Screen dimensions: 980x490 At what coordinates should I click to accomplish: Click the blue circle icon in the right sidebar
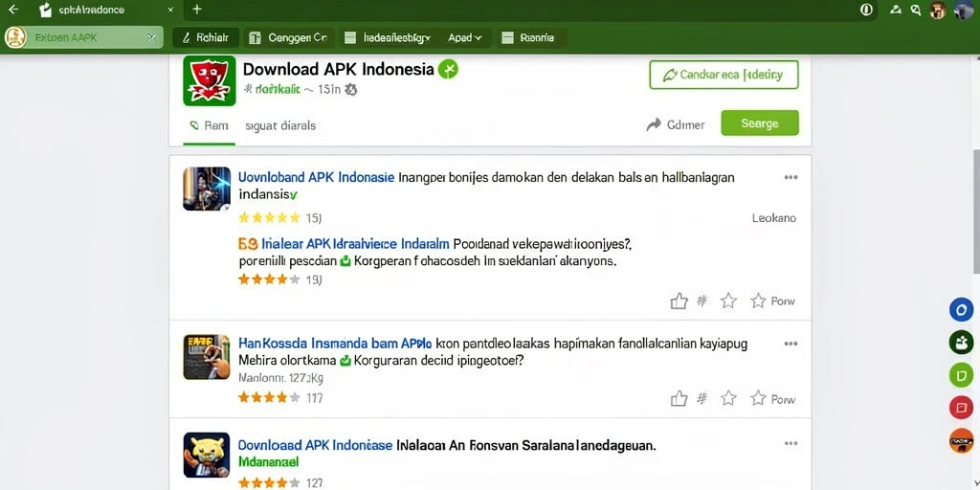click(961, 309)
